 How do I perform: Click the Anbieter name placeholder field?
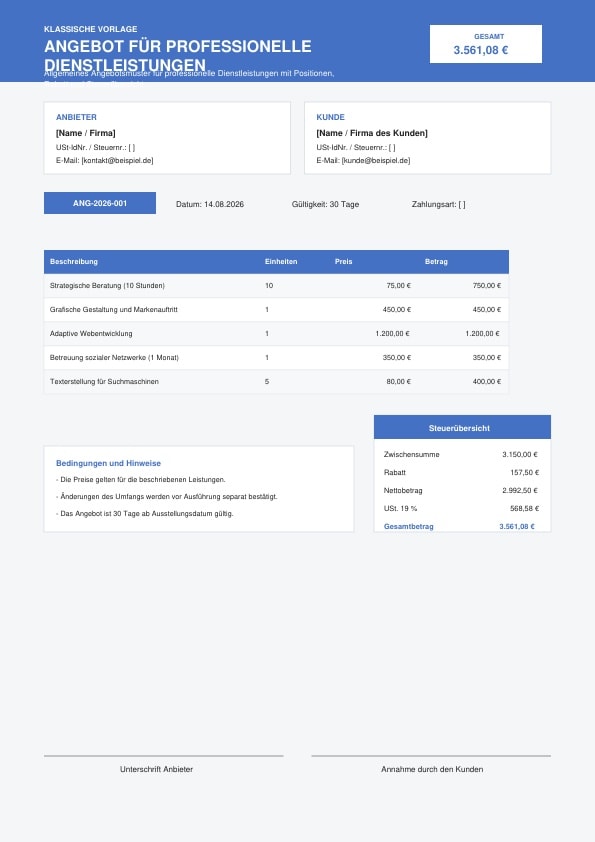[85, 133]
